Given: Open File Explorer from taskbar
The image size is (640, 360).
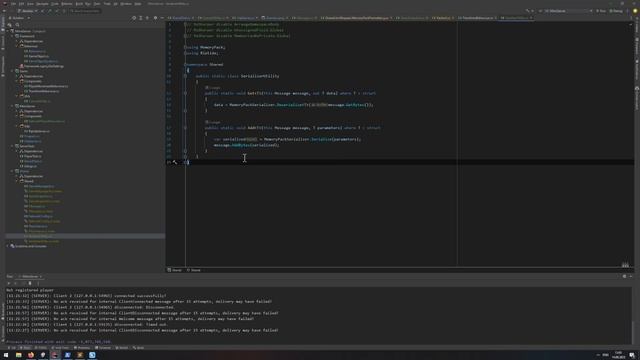Looking at the screenshot, I should tap(19, 355).
